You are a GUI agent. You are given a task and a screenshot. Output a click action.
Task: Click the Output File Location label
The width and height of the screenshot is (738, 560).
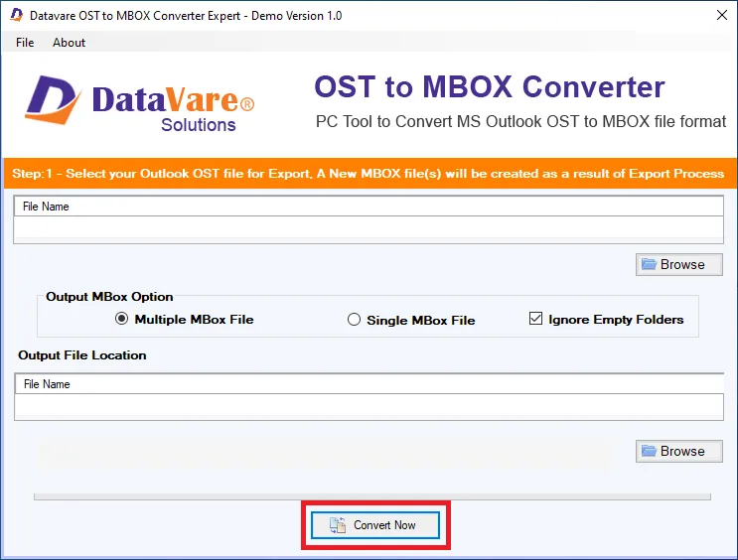pos(81,355)
